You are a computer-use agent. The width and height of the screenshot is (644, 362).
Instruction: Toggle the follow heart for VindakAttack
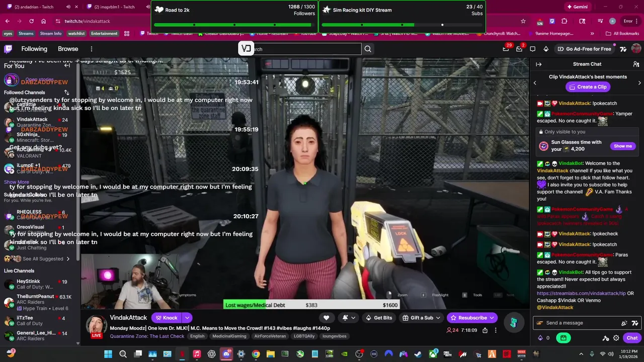[326, 318]
